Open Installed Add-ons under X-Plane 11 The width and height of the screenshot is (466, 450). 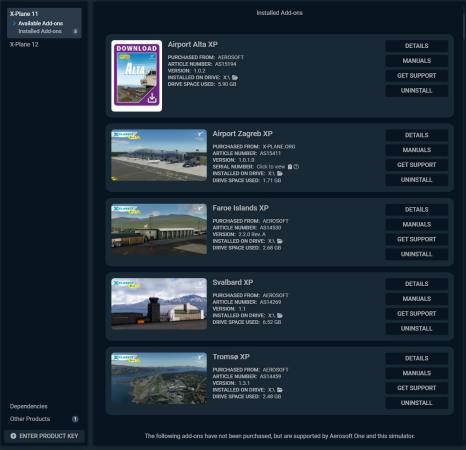(40, 31)
